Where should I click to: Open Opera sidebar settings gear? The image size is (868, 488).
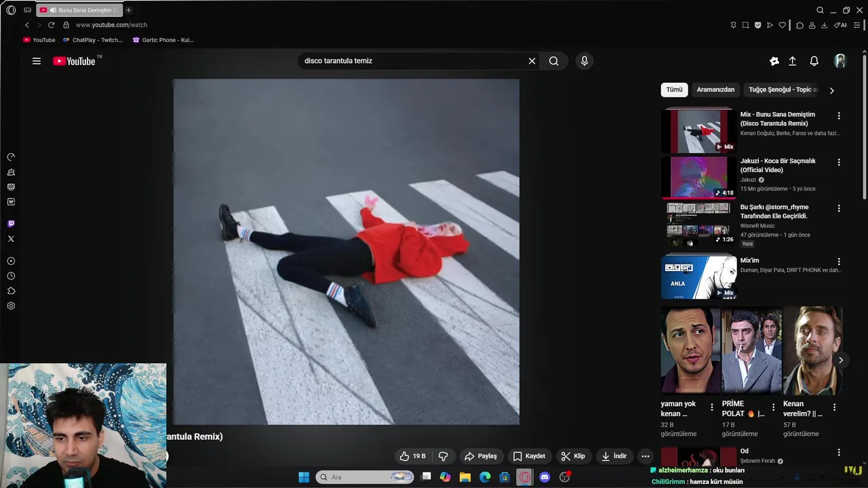pos(11,306)
